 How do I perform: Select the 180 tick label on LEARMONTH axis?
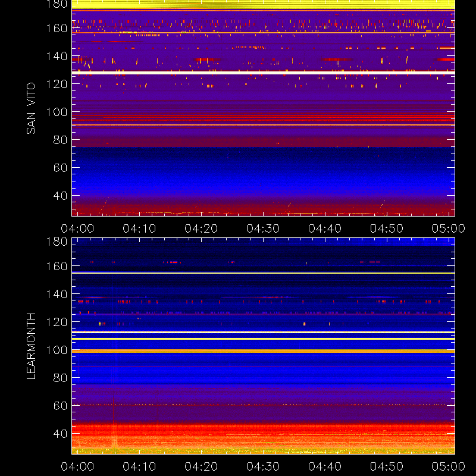click(57, 242)
